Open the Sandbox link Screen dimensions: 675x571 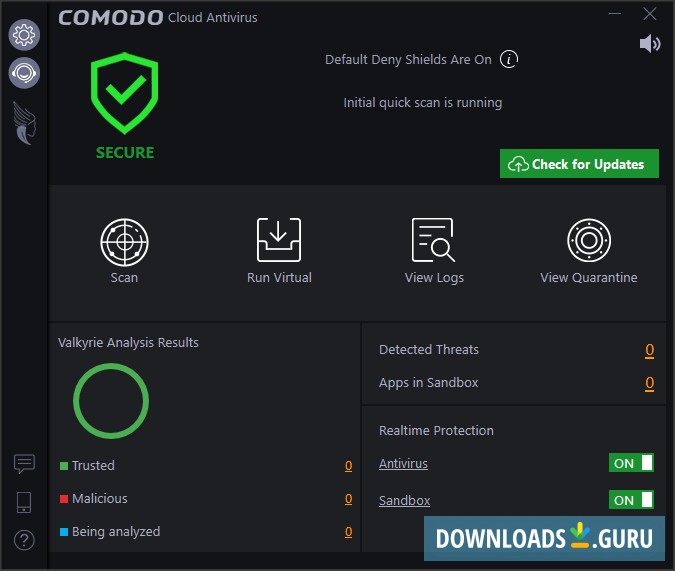404,501
